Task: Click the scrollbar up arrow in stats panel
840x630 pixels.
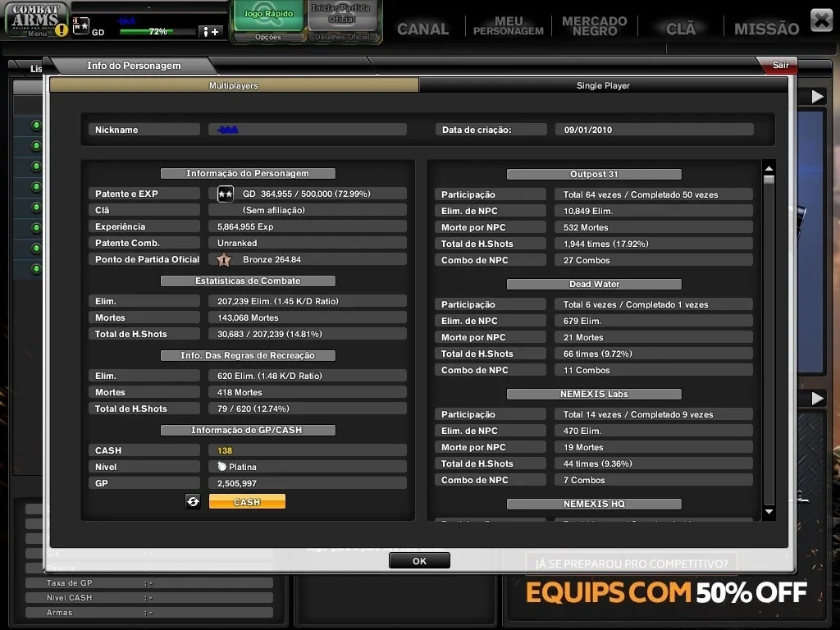Action: point(769,169)
